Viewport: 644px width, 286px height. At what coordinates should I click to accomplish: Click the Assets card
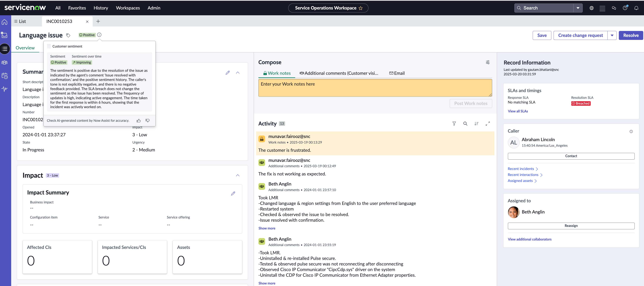tap(207, 257)
